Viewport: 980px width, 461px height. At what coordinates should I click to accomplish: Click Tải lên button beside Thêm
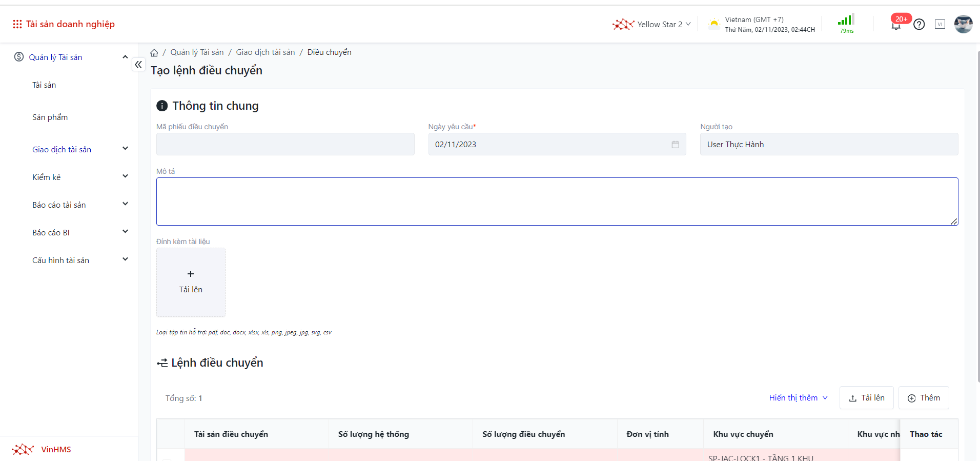866,398
